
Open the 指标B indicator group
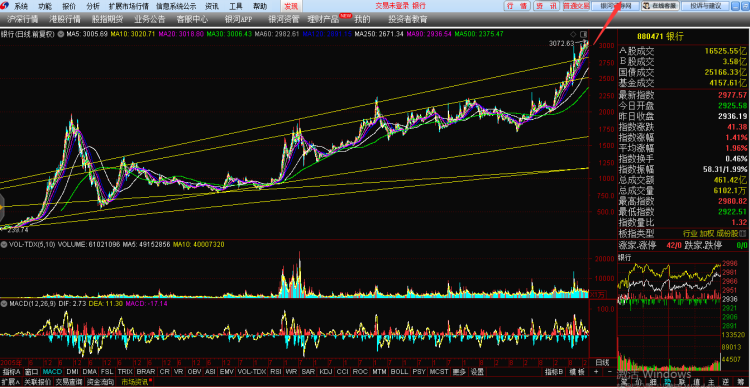[x=554, y=372]
